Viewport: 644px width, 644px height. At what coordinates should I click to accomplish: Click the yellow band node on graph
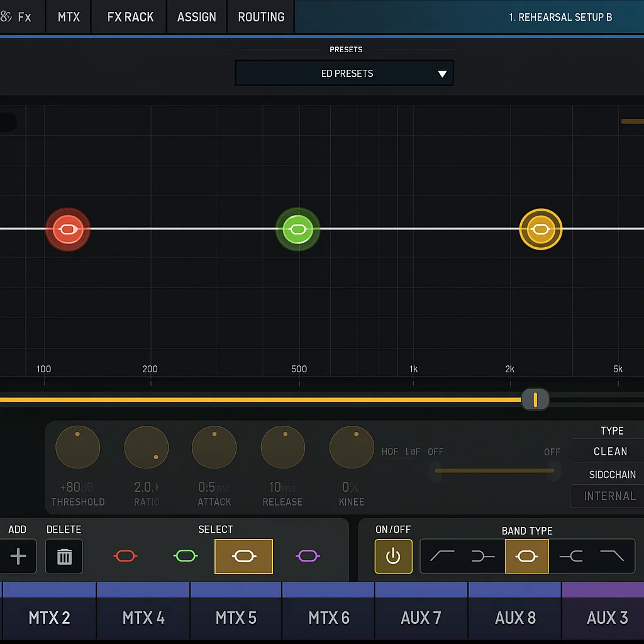tap(540, 230)
